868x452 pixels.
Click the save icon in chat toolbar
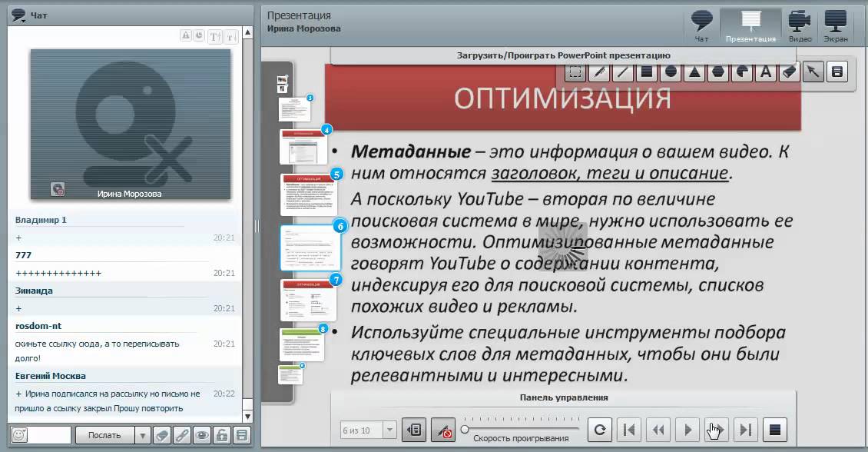[241, 435]
